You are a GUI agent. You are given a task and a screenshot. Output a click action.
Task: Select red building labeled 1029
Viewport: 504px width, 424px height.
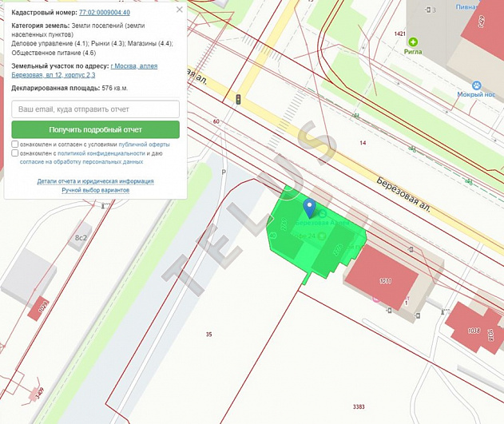(40, 309)
